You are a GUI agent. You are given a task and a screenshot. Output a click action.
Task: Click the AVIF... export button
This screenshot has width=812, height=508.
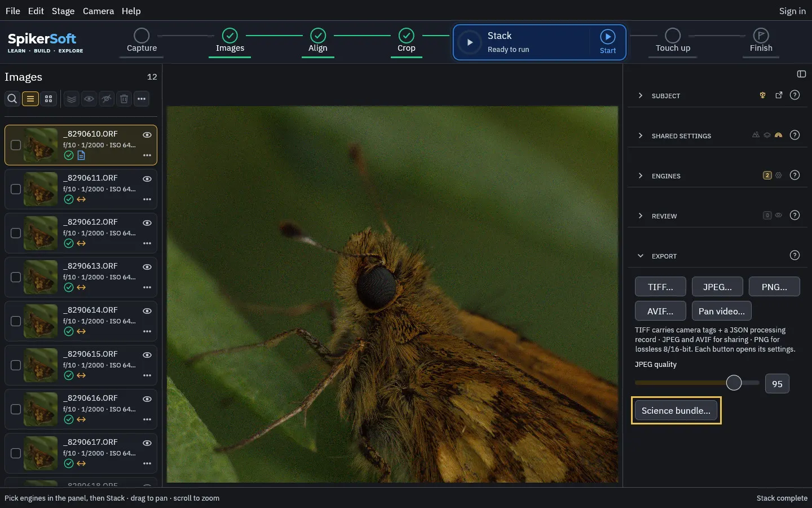660,311
